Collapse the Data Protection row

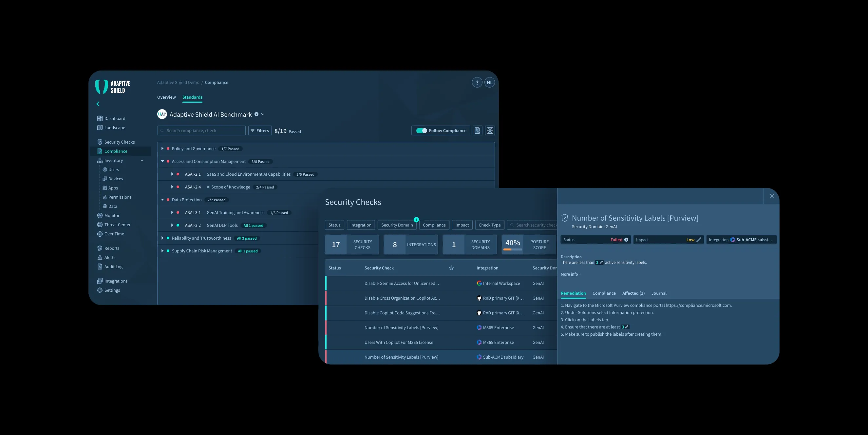(x=162, y=200)
